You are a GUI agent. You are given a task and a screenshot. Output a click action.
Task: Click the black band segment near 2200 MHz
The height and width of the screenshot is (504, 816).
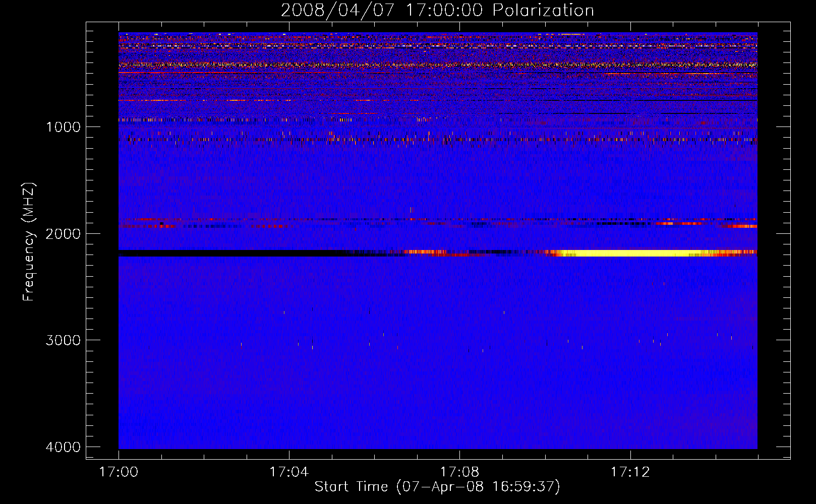[x=235, y=253]
